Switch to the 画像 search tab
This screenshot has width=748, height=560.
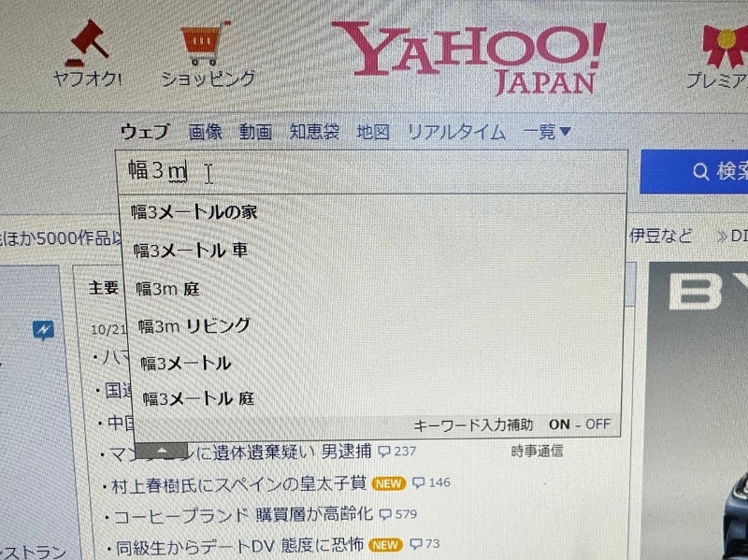[x=205, y=132]
